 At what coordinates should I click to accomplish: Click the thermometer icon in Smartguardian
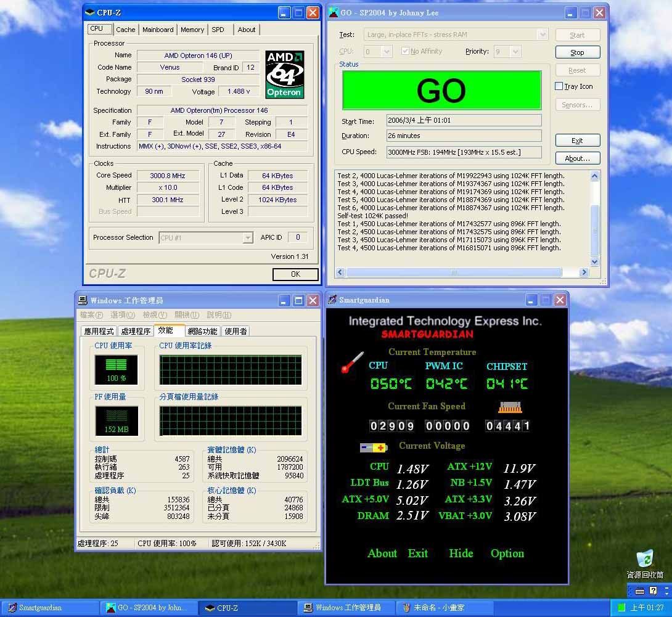(x=352, y=362)
